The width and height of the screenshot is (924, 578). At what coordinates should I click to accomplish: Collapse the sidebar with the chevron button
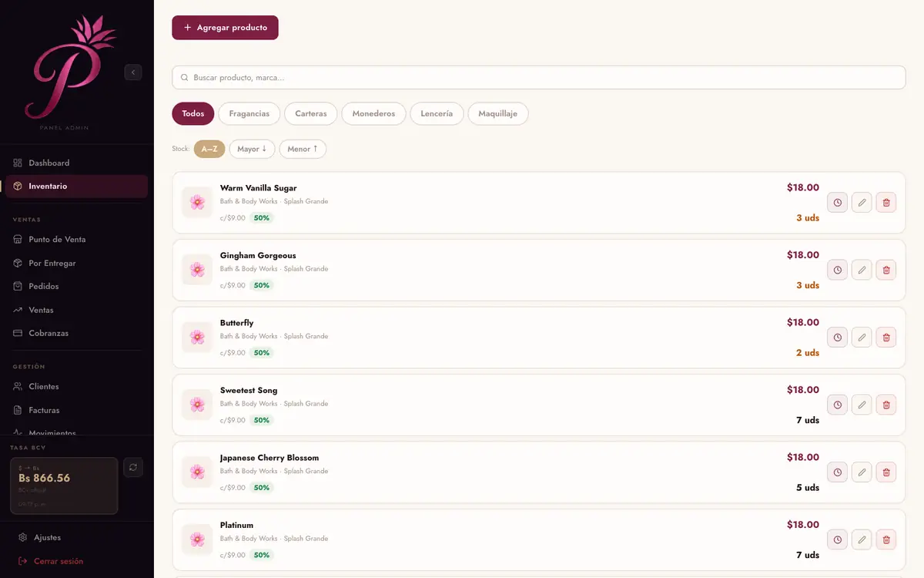[x=133, y=72]
